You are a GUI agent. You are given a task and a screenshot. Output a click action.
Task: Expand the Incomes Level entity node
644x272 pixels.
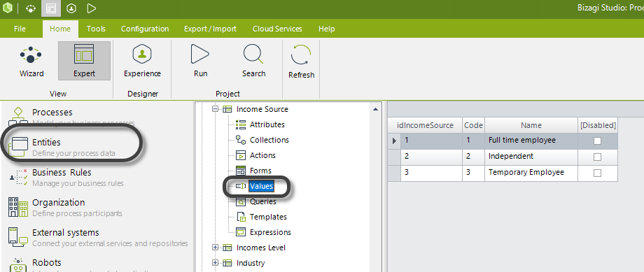(x=215, y=248)
